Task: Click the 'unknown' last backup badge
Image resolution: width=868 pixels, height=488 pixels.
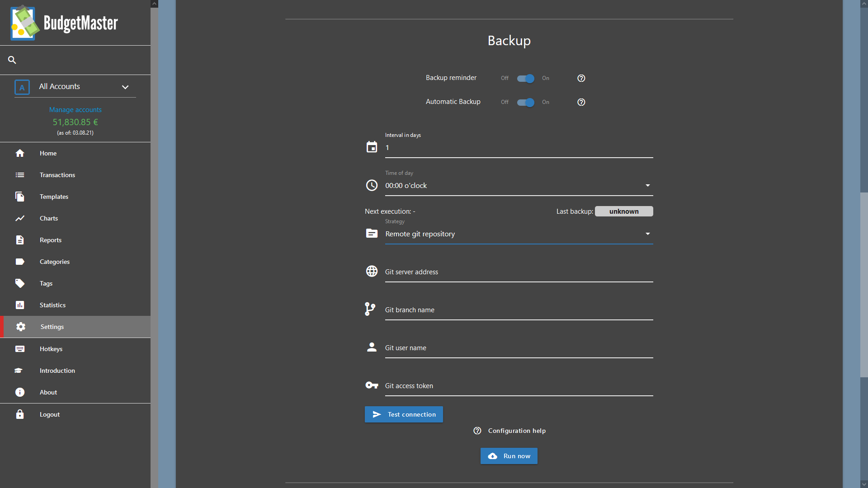Action: [x=624, y=211]
